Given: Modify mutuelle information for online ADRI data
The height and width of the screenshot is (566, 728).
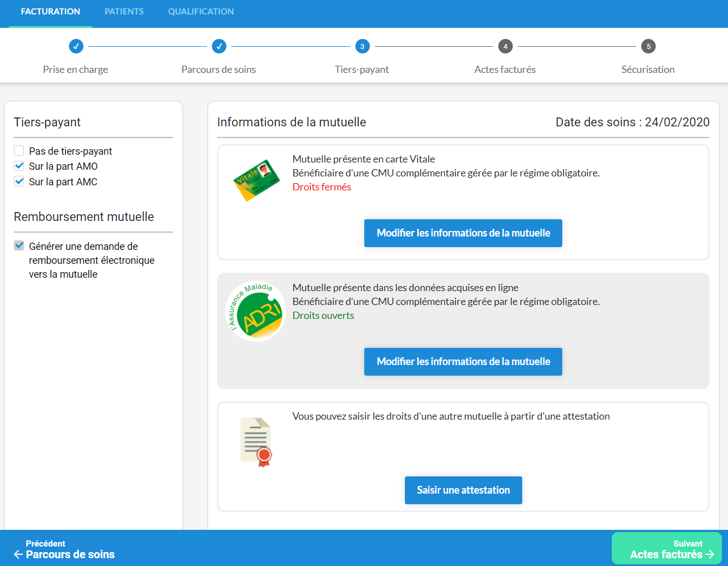Looking at the screenshot, I should [x=463, y=362].
